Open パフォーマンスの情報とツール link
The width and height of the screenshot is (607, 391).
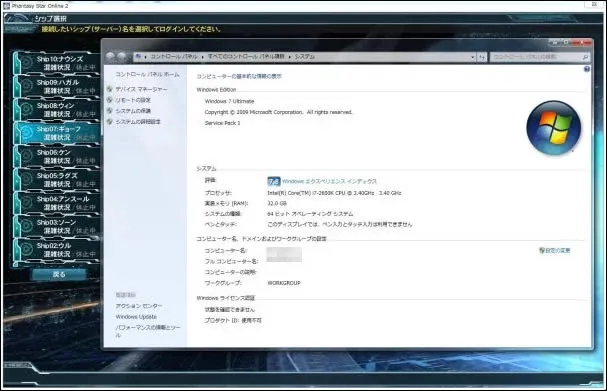148,331
